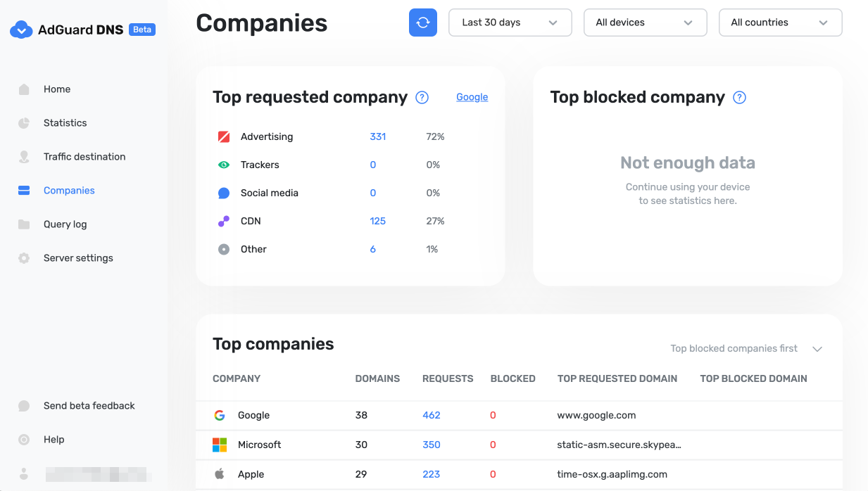Image resolution: width=868 pixels, height=491 pixels.
Task: Click the user account avatar icon
Action: 24,473
